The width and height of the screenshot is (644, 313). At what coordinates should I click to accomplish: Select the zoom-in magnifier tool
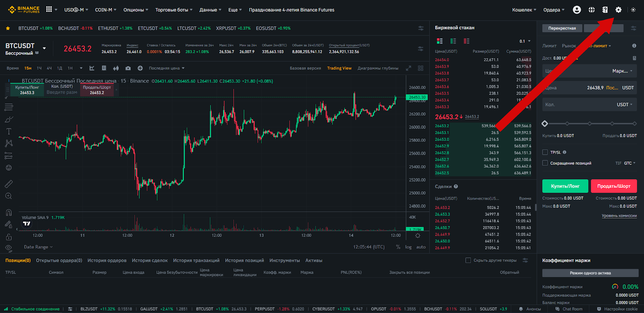coord(8,196)
